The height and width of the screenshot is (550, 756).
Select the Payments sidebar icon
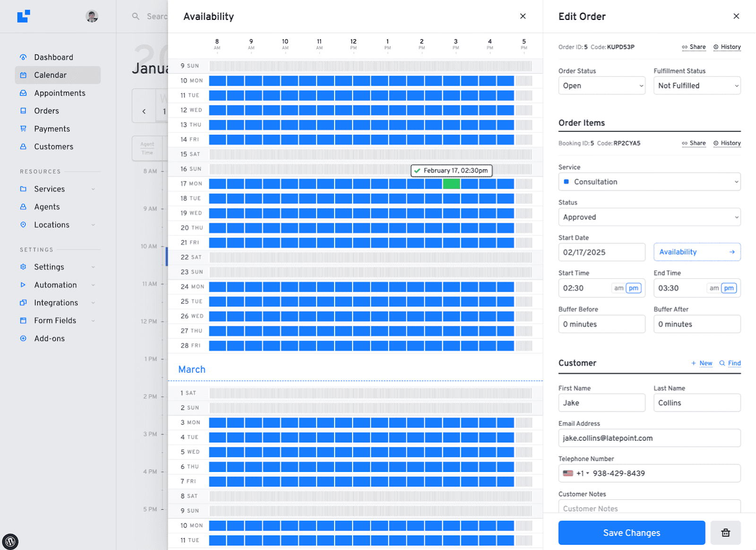coord(23,128)
